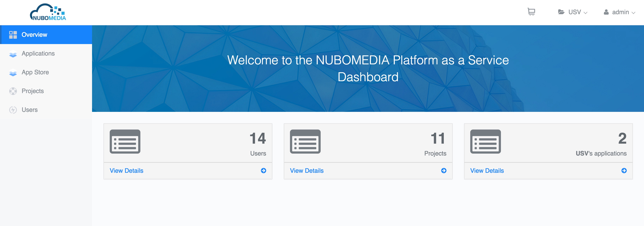Click the arrow icon on Users View Details

pyautogui.click(x=264, y=171)
